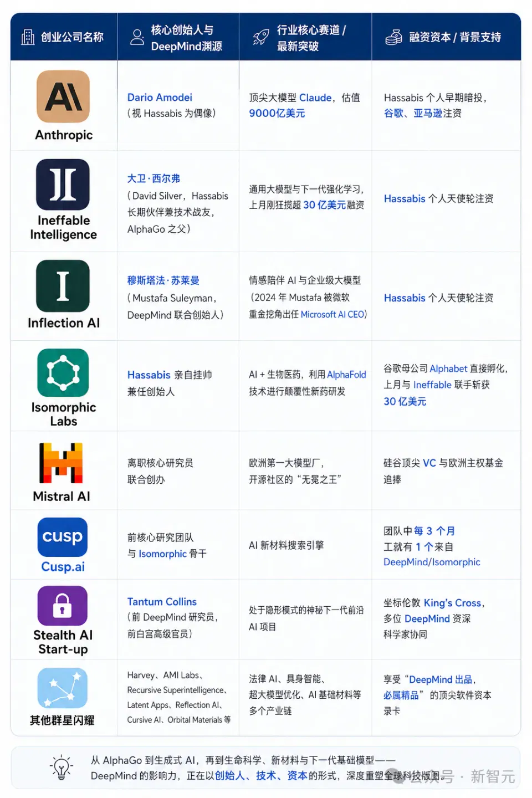Click the Harvey、AMI Labs companies text

click(165, 676)
